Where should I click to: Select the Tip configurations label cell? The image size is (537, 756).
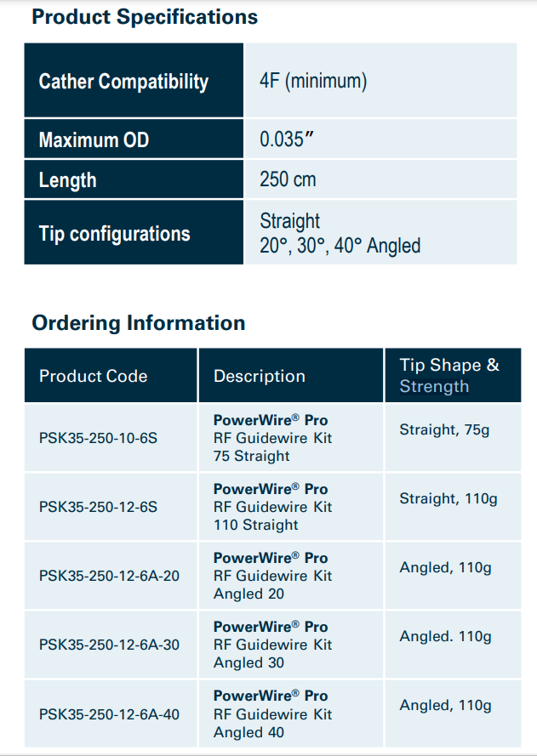point(115,234)
